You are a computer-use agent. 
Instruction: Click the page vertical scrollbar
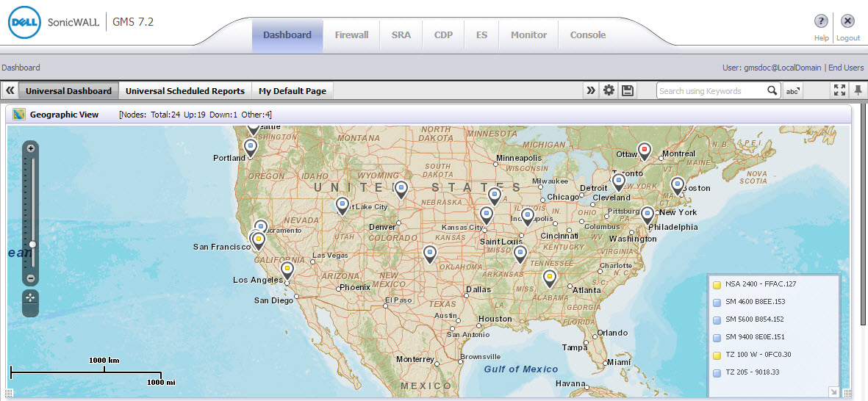click(x=863, y=214)
